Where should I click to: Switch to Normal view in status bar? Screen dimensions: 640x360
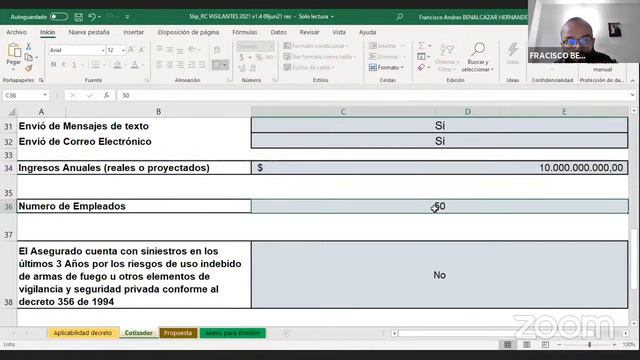pyautogui.click(x=507, y=345)
